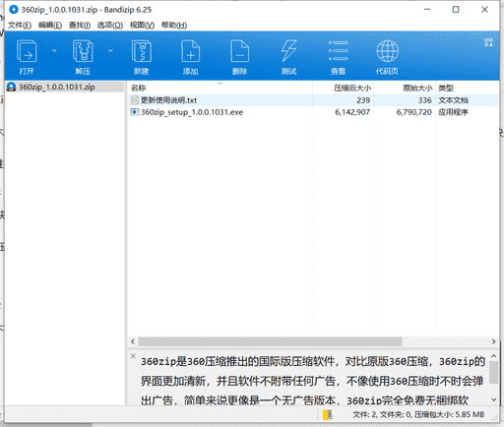Screen dimensions: 504x427
Task: Expand the 打开 dropdown arrow
Action: pyautogui.click(x=54, y=50)
